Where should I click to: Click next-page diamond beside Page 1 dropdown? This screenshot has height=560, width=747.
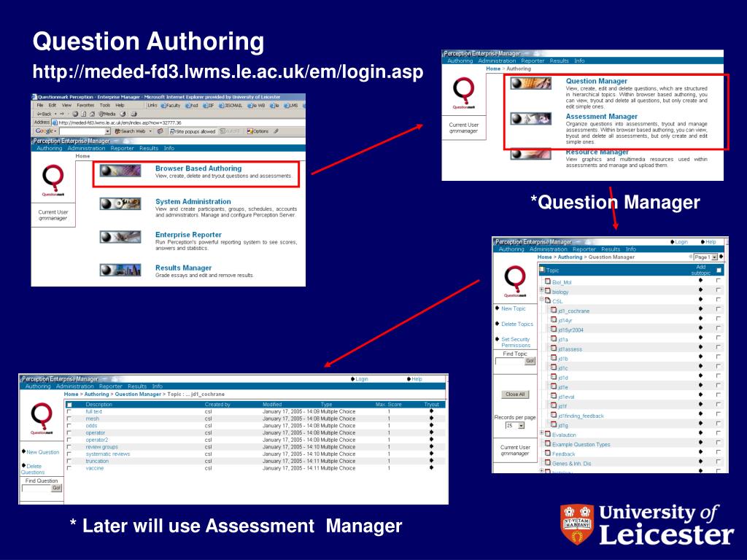[x=721, y=256]
